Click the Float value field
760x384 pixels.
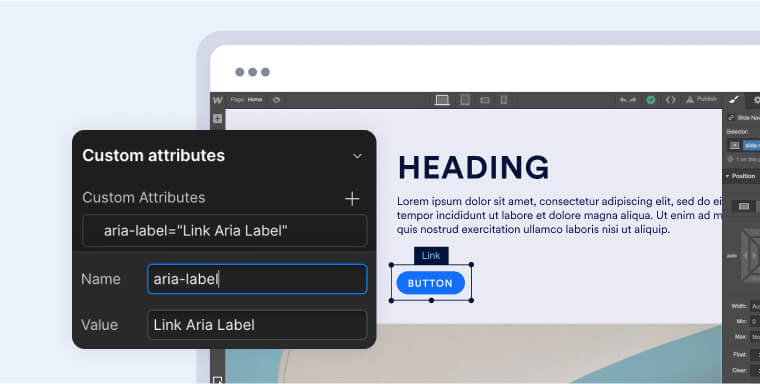coord(755,355)
